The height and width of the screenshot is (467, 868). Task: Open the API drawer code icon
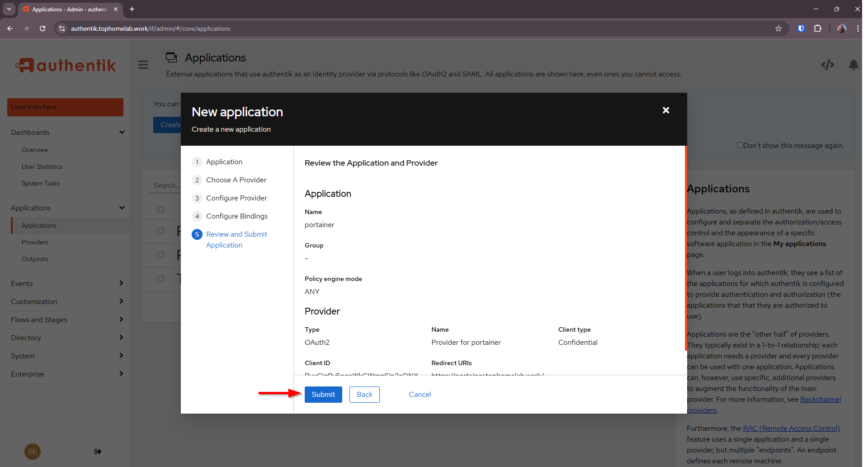(x=827, y=65)
